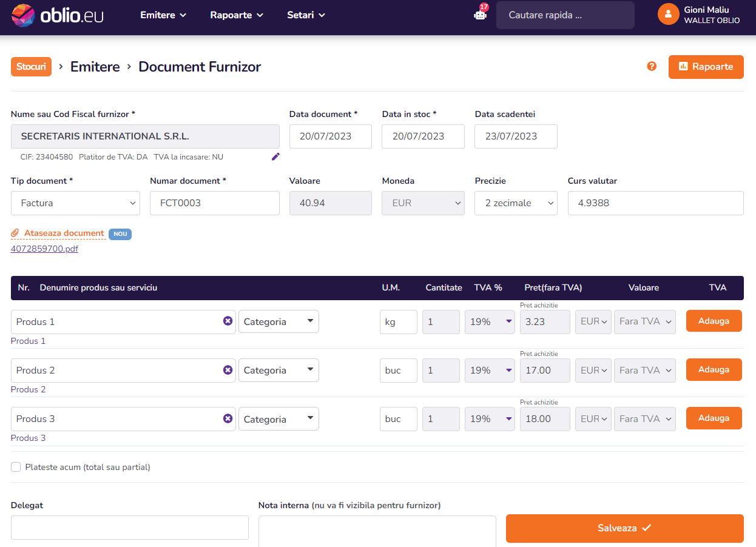
Task: Click the oblio.eu logo
Action: (x=58, y=15)
